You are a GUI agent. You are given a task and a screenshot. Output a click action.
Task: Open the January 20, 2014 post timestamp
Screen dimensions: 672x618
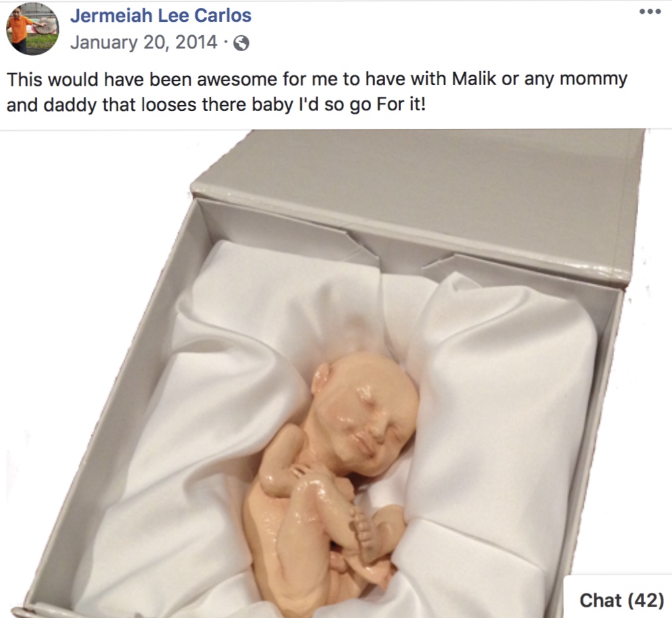(143, 42)
